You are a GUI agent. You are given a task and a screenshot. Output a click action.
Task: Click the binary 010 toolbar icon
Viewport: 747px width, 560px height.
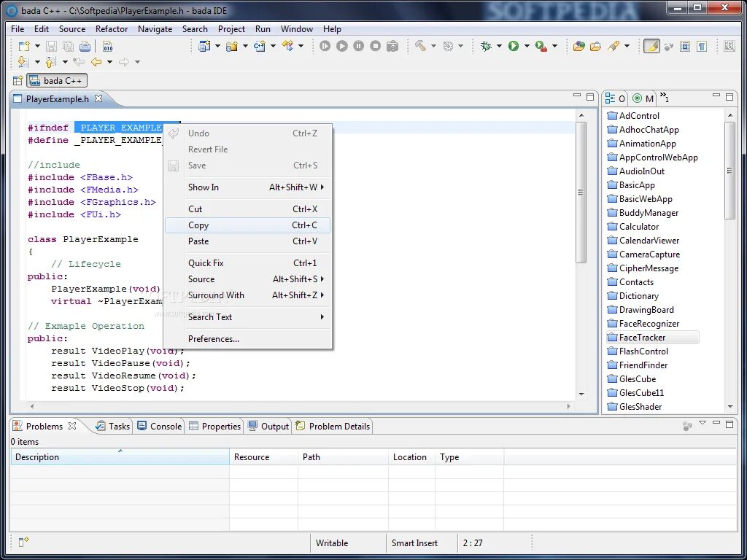point(108,46)
